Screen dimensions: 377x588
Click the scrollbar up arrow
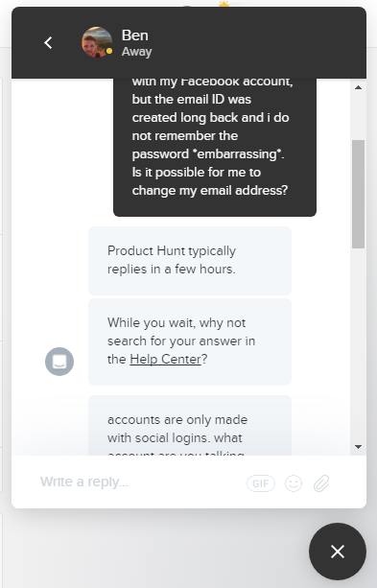358,87
